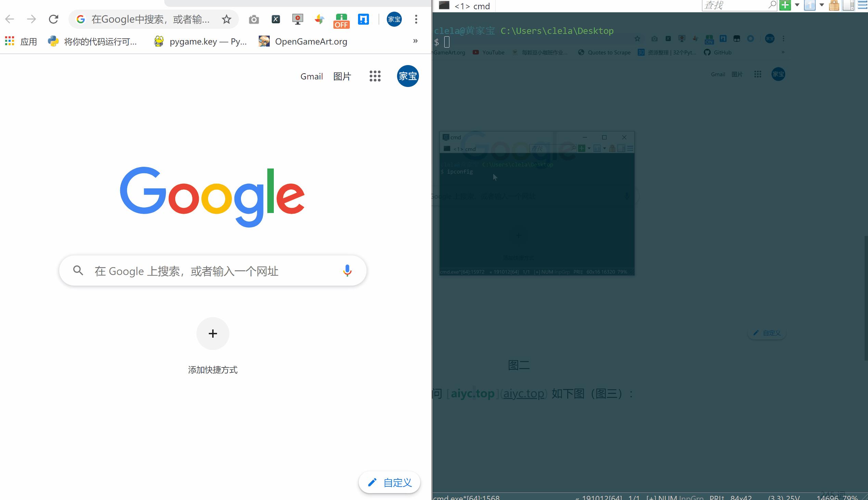Go back in Chrome history
Image resolution: width=868 pixels, height=500 pixels.
10,19
